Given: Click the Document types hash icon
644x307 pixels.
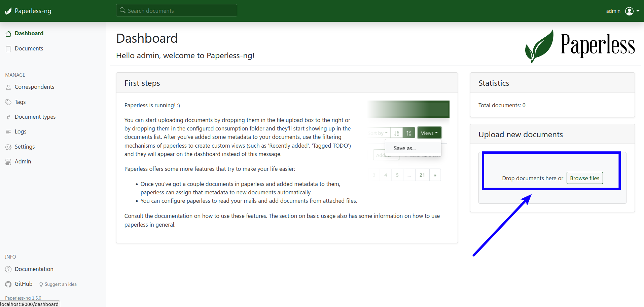Looking at the screenshot, I should [8, 117].
